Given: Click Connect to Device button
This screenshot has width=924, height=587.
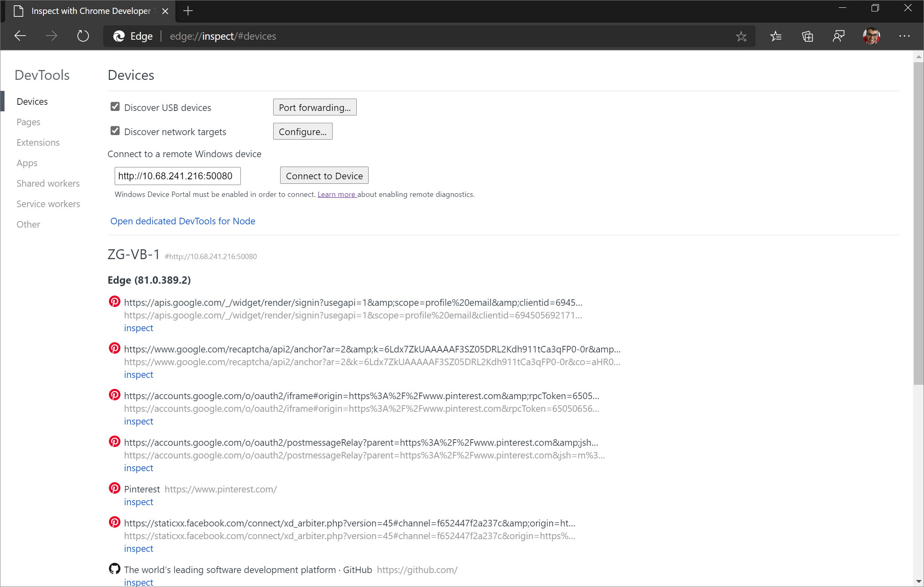Looking at the screenshot, I should click(x=324, y=175).
